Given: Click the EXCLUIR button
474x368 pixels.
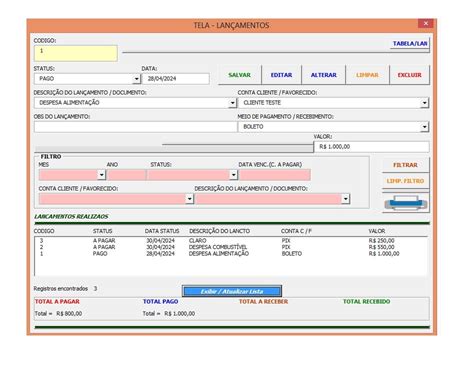Looking at the screenshot, I should click(409, 75).
